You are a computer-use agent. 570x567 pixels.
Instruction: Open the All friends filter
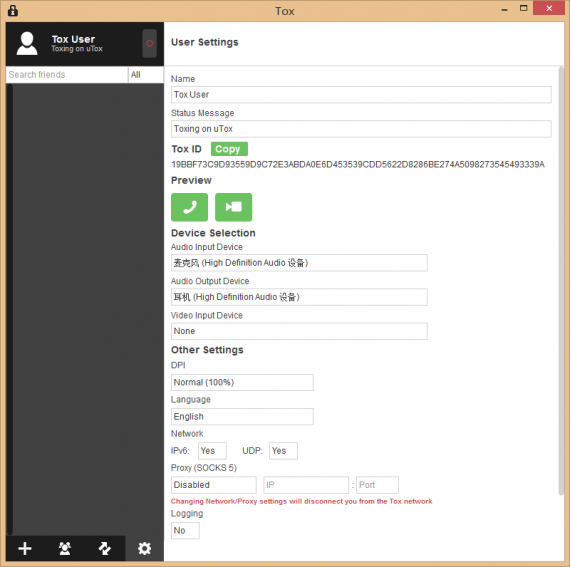[146, 75]
